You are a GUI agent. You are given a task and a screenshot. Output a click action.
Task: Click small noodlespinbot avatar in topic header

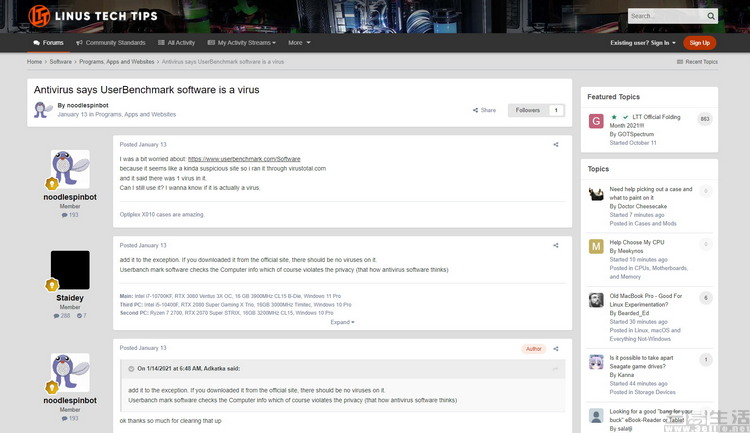(43, 110)
